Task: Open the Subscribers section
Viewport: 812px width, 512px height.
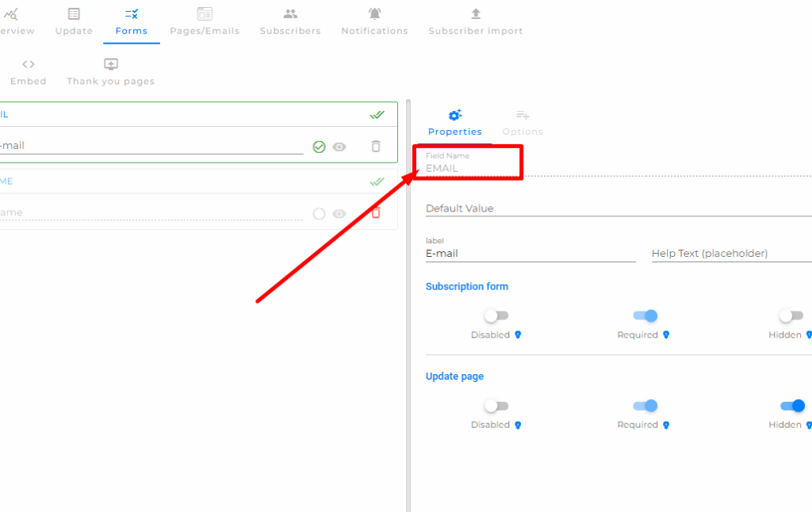Action: click(x=290, y=21)
